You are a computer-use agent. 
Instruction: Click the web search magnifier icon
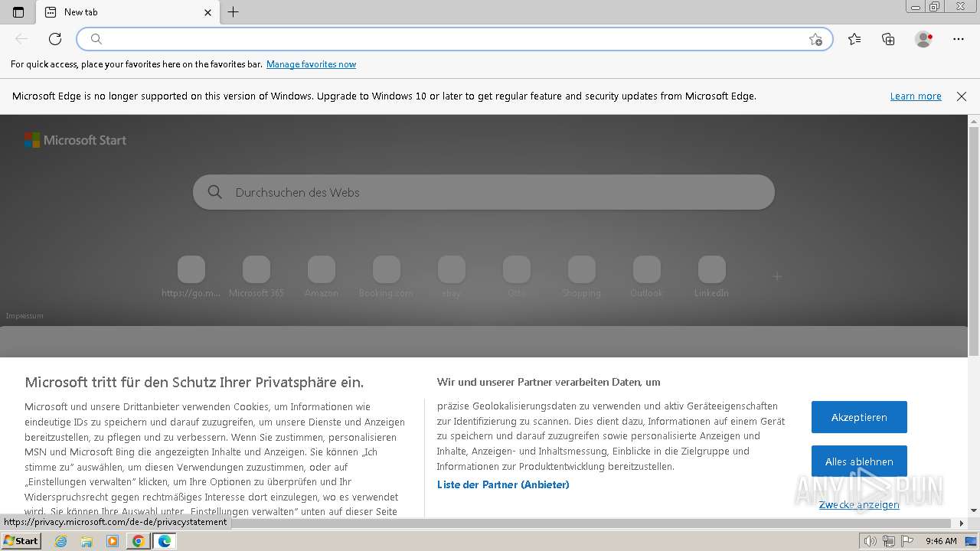(215, 192)
